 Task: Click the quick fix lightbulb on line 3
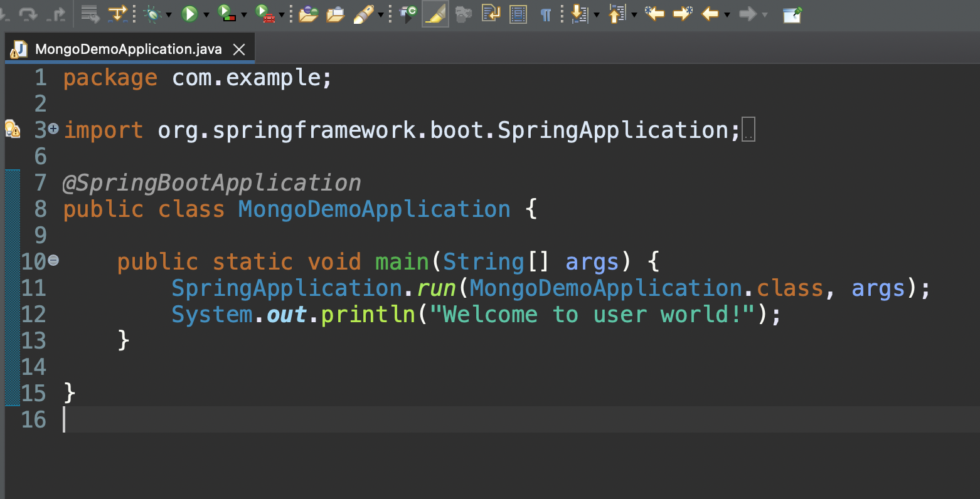coord(12,129)
